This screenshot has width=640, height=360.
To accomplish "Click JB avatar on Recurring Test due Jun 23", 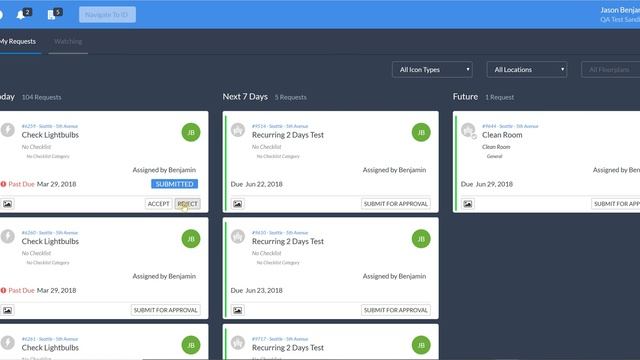I will coord(421,239).
